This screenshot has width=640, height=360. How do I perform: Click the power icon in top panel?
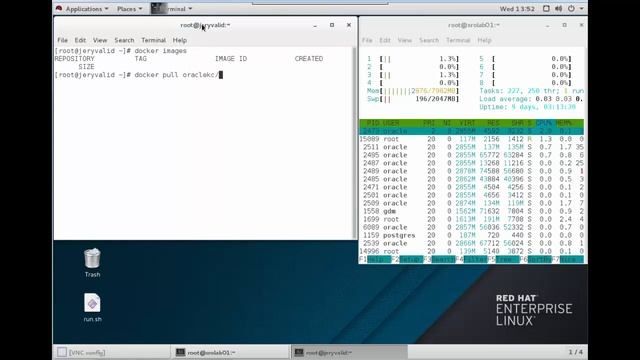pyautogui.click(x=571, y=9)
